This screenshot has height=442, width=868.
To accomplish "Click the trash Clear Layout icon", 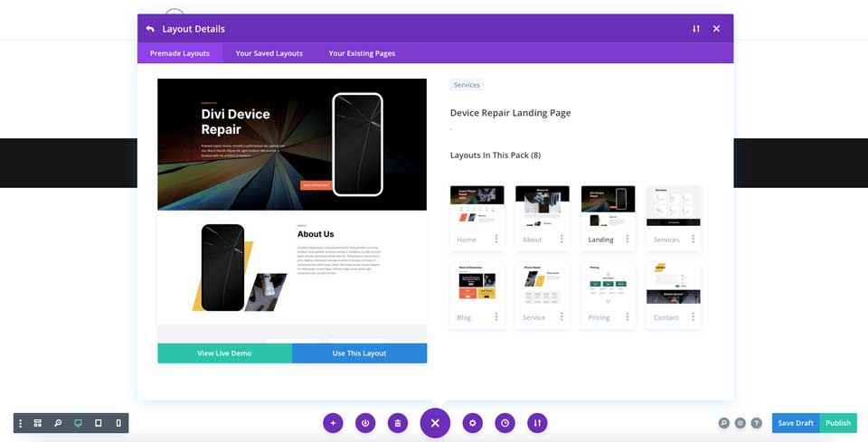I will coord(398,423).
